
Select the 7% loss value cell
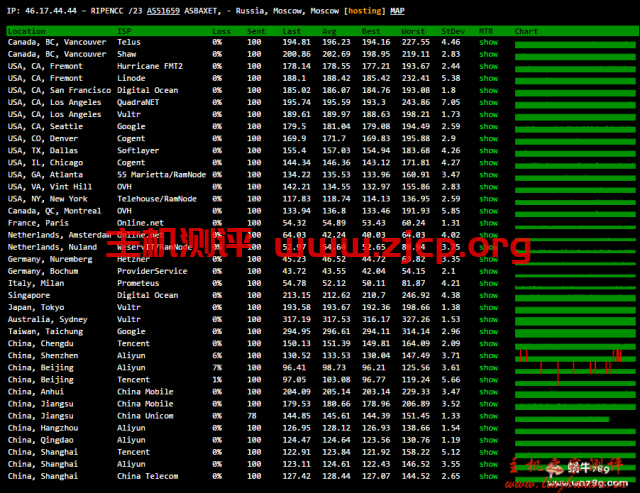point(217,368)
